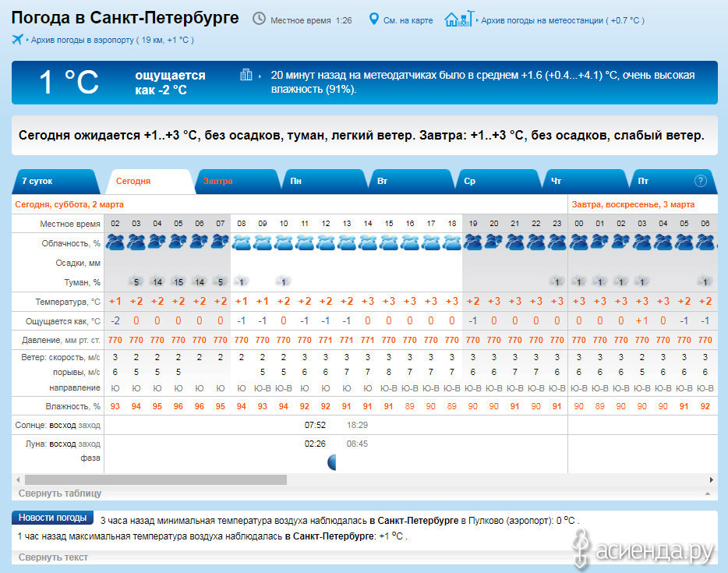The width and height of the screenshot is (728, 573).
Task: Open the meteo sensors average temperature link
Action: tap(482, 82)
